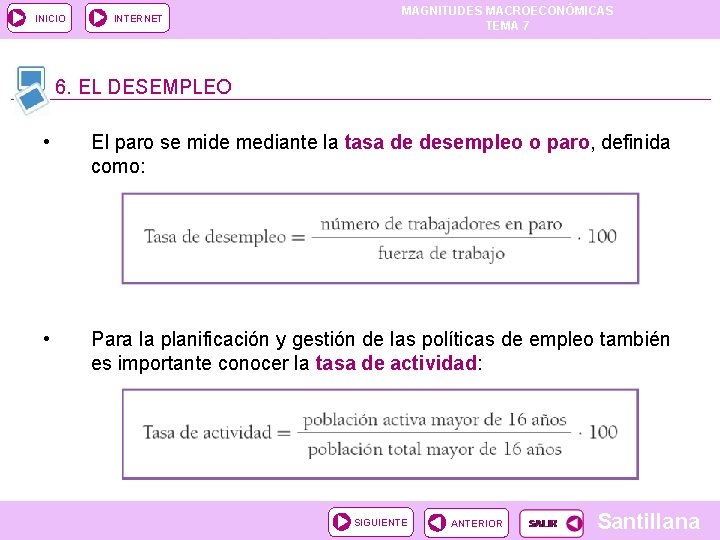
Task: Click 'población activa mayor de 16 años'
Action: (x=434, y=420)
